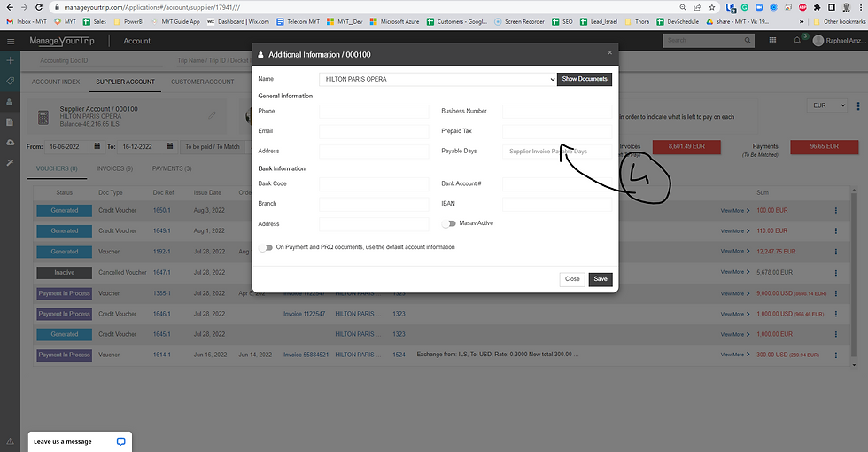Open the To date calendar icon

point(170,146)
